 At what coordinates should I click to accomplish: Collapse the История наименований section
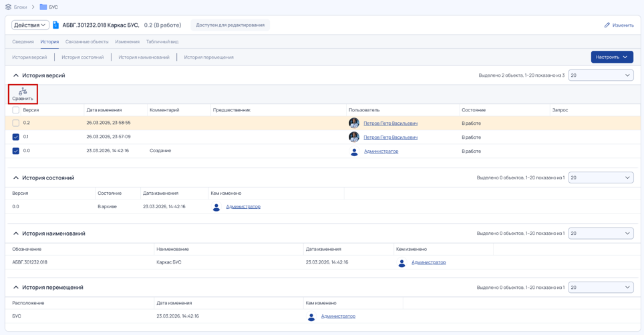point(16,234)
